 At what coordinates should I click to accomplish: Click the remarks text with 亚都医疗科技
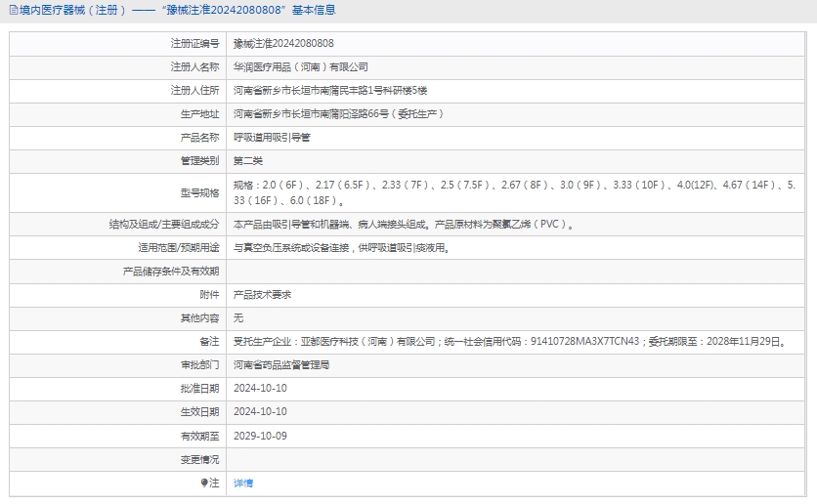509,342
